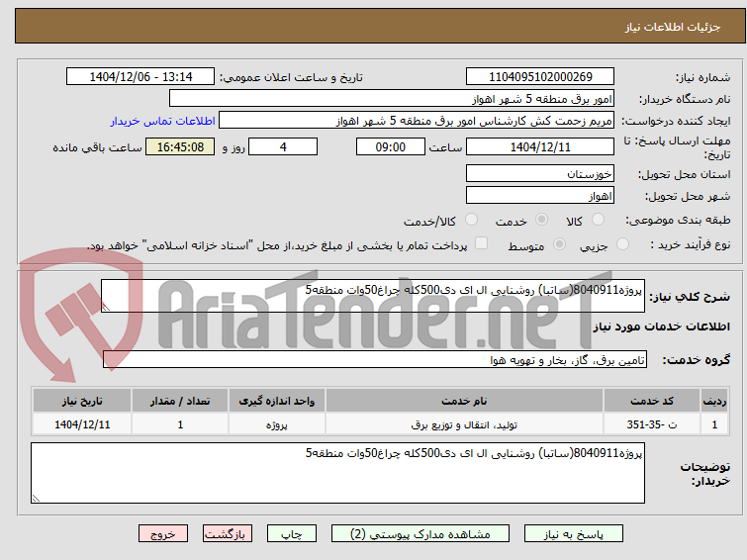Click the اطلاعات خدمات مورد نیاز heading
Image resolution: width=747 pixels, height=560 pixels.
(x=661, y=327)
